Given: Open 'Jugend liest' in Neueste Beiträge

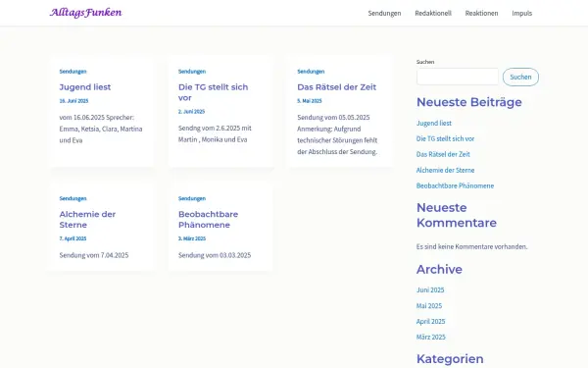Looking at the screenshot, I should [x=434, y=124].
